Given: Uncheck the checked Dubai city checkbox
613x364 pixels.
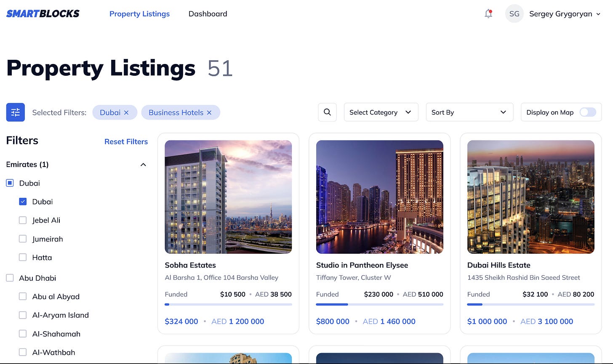Looking at the screenshot, I should (x=23, y=202).
